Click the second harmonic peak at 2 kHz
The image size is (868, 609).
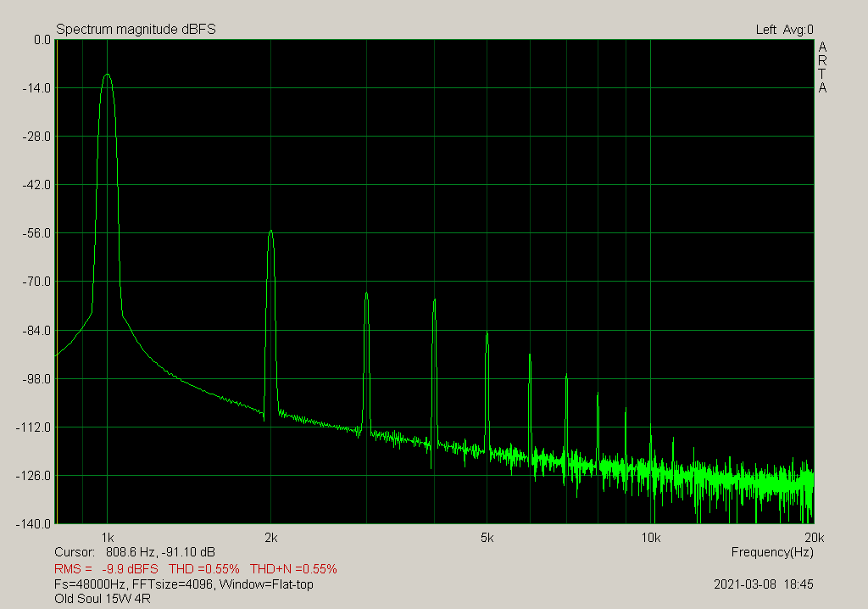pos(270,232)
